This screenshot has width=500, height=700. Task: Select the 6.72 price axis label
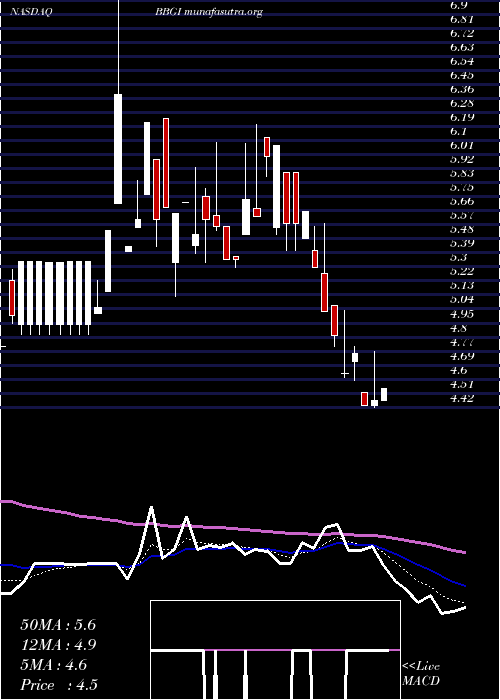[x=462, y=33]
